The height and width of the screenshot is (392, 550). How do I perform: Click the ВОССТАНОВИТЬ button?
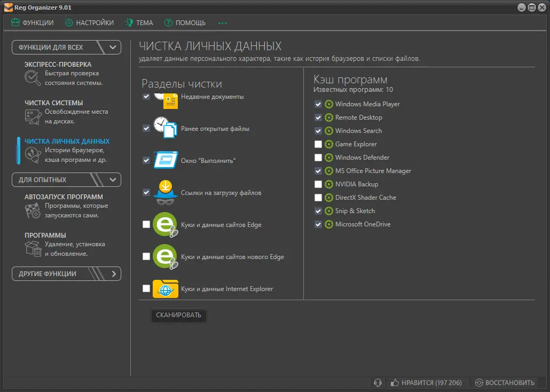505,382
